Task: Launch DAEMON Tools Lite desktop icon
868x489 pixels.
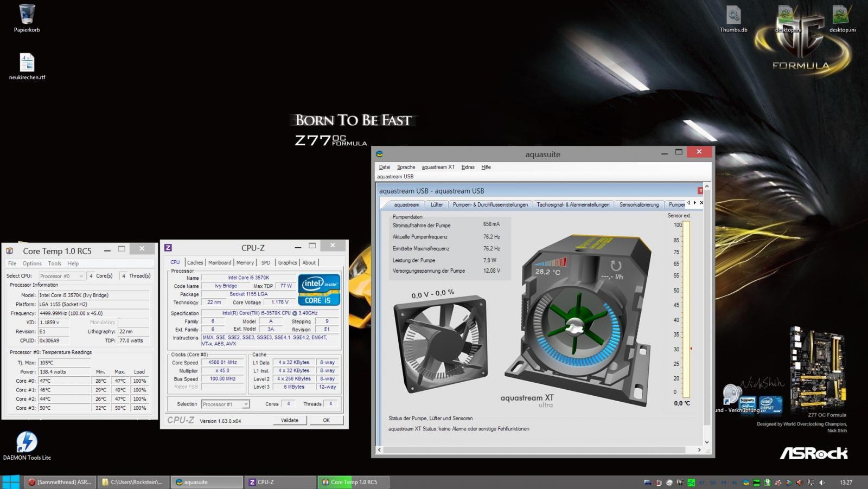Action: pyautogui.click(x=27, y=446)
